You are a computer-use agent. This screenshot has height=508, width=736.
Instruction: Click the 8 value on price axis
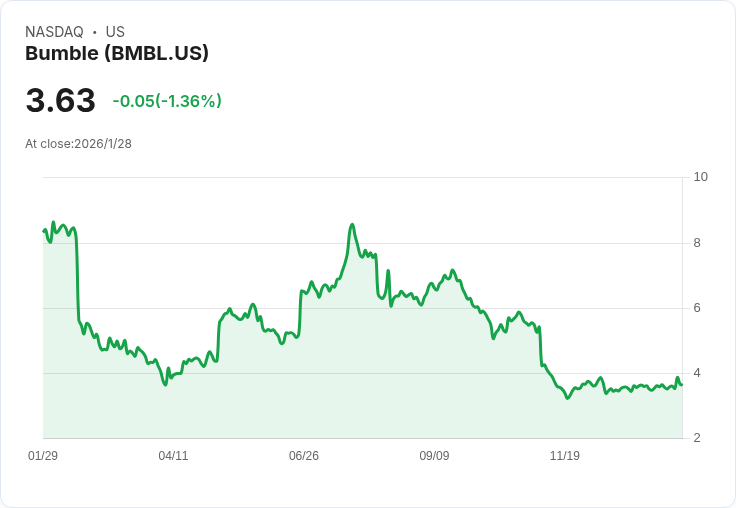[697, 243]
